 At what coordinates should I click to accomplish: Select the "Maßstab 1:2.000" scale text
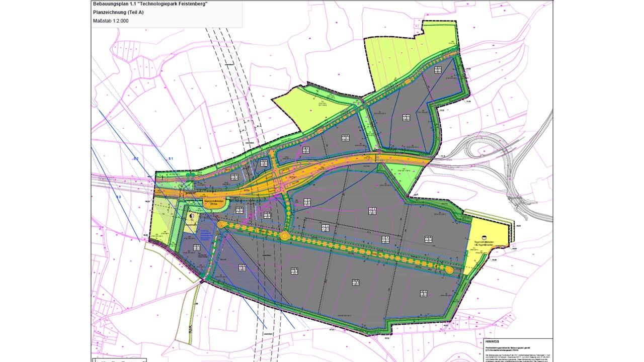tap(112, 21)
